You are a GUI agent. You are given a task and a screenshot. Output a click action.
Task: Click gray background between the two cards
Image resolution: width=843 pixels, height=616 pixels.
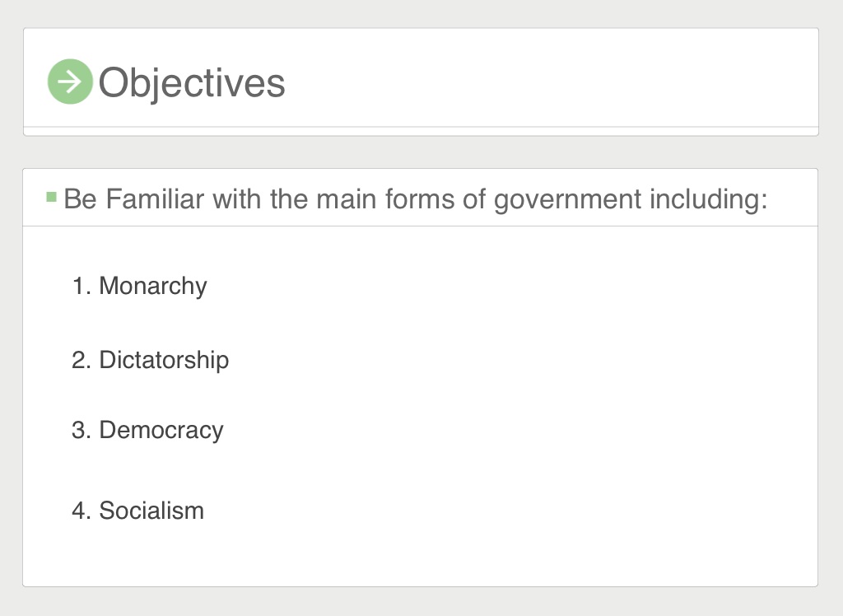(x=421, y=152)
